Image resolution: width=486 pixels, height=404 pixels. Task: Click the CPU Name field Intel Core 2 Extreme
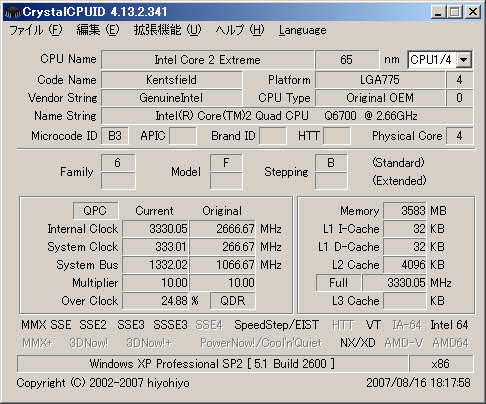(207, 60)
